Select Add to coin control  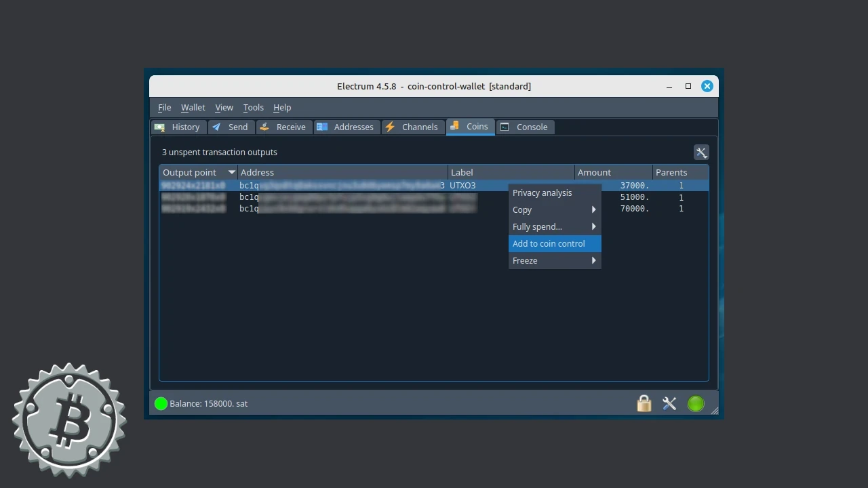point(555,244)
